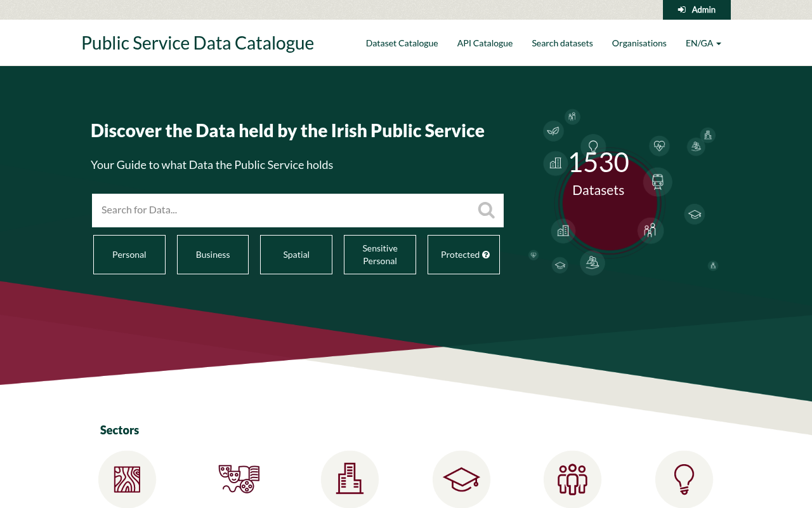Click the Public Service Data Catalogue title
Screen dimensions: 812x508
(x=198, y=43)
